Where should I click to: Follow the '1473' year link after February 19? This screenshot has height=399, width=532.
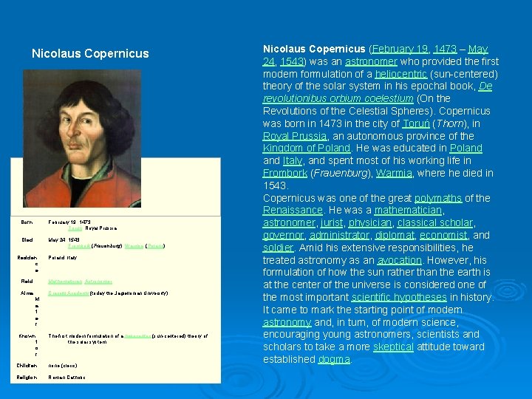445,50
